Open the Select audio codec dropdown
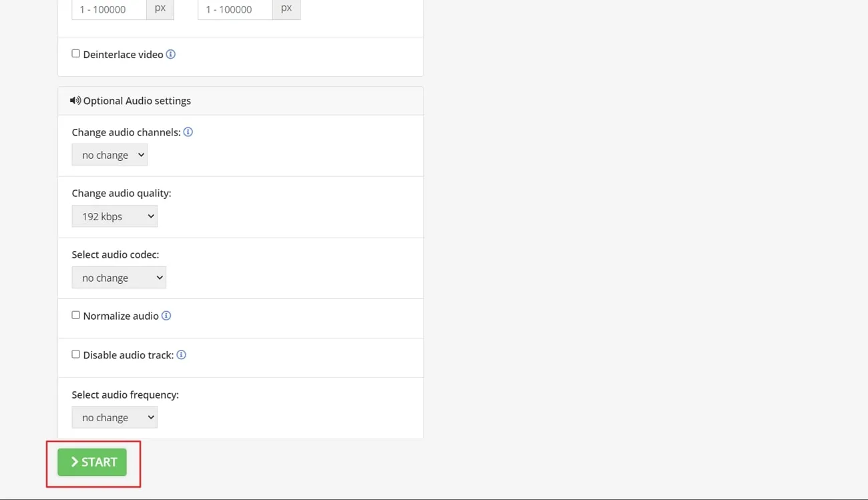The width and height of the screenshot is (868, 500). point(119,278)
